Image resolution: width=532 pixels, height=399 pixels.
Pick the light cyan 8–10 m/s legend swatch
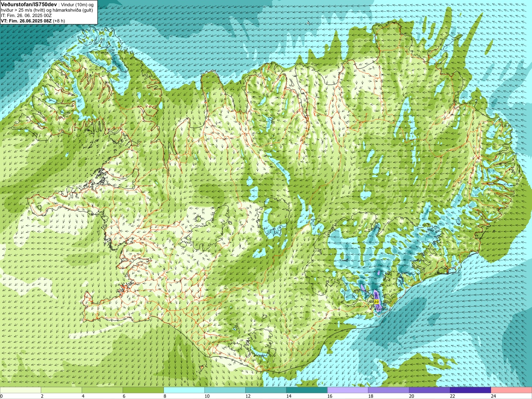(x=184, y=390)
